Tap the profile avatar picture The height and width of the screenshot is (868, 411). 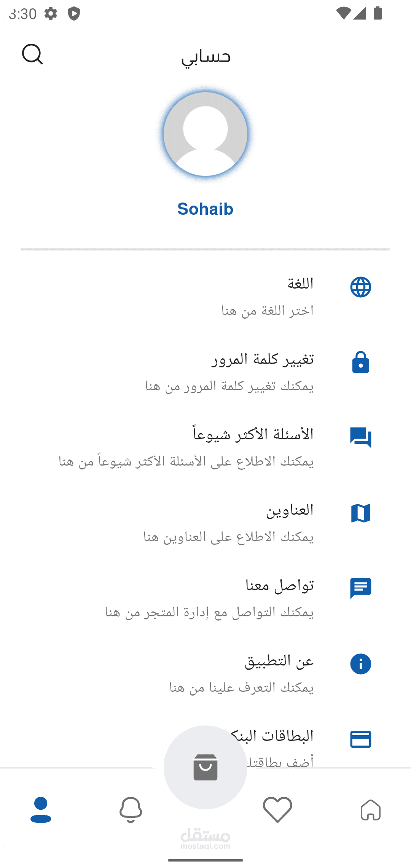click(x=205, y=134)
